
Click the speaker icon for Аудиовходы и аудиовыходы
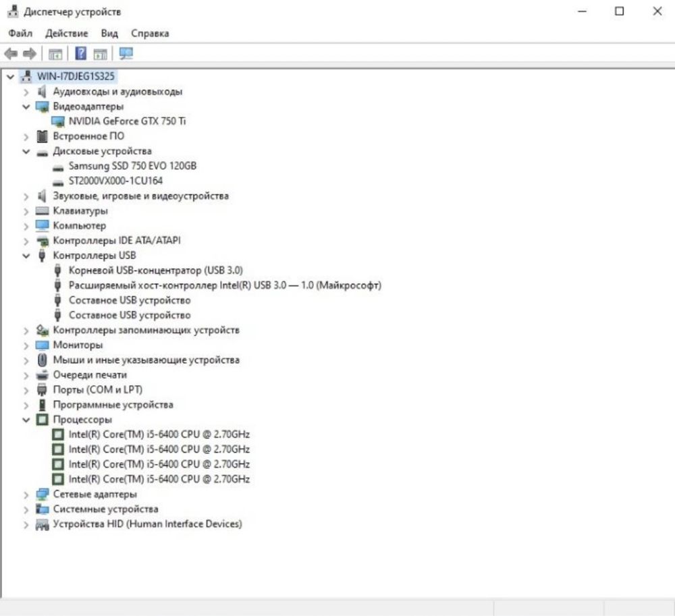click(x=42, y=91)
